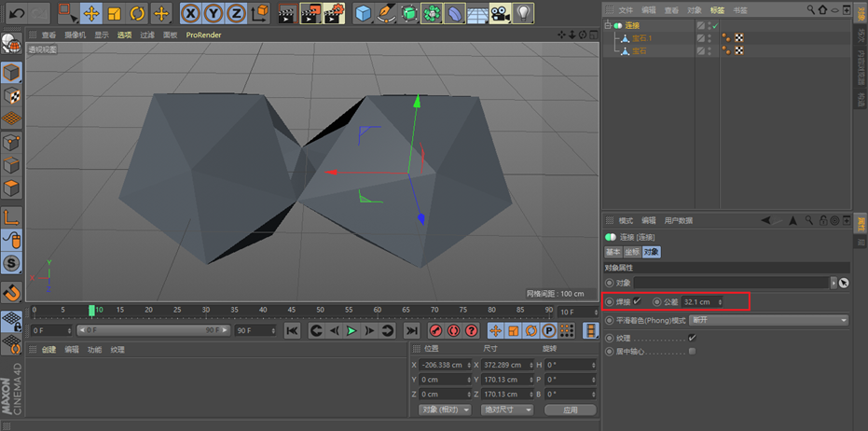Open the Light object icon
868x431 pixels.
(522, 13)
